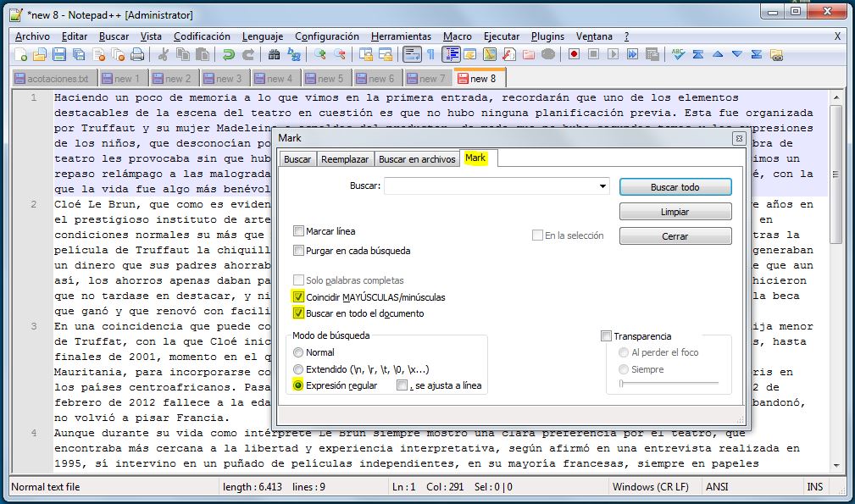
Task: Click the Function List toolbar icon
Action: [509, 54]
